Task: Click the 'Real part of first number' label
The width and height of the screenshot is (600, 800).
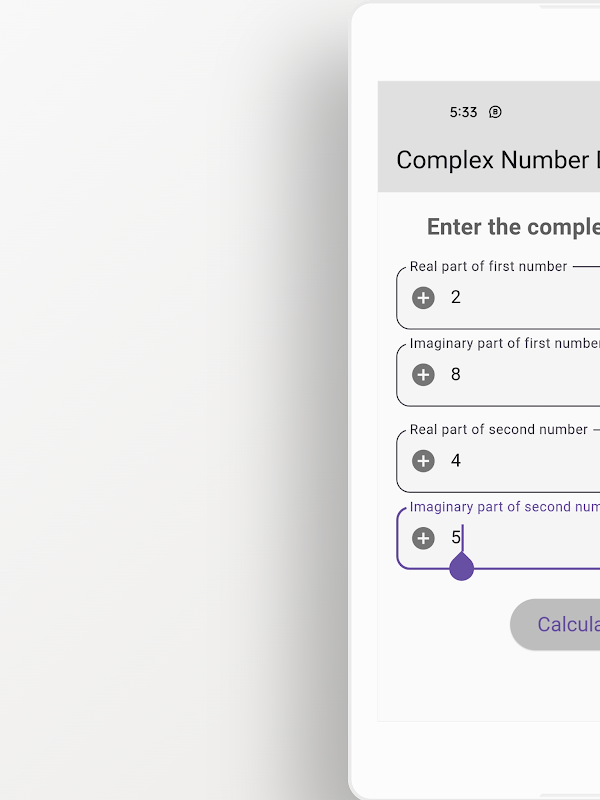Action: [488, 267]
